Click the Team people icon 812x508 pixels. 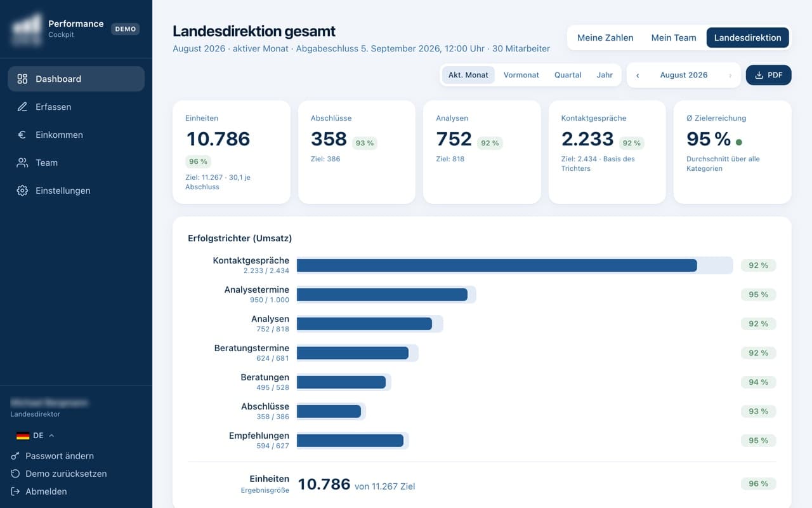coord(22,163)
